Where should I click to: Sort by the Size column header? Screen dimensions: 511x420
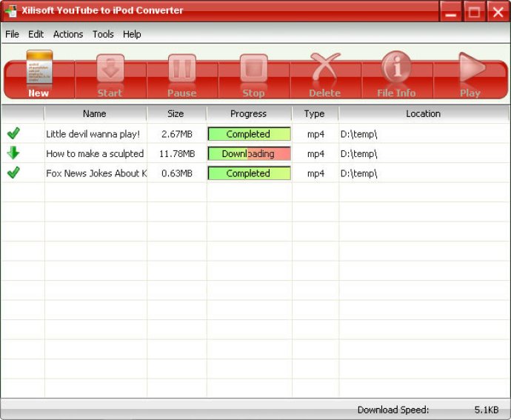pyautogui.click(x=176, y=113)
